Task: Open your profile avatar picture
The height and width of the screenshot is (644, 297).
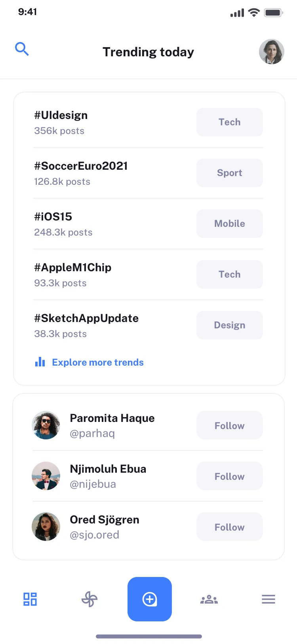Action: 272,52
